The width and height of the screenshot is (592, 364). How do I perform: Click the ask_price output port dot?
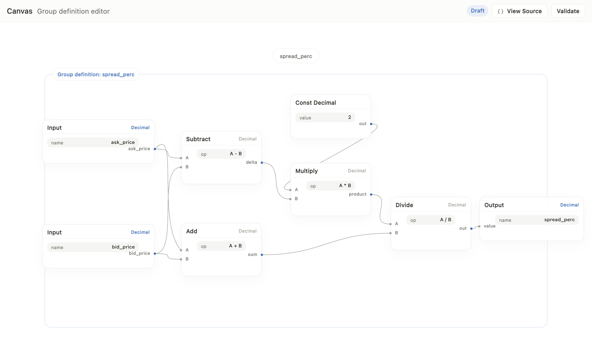tap(155, 149)
